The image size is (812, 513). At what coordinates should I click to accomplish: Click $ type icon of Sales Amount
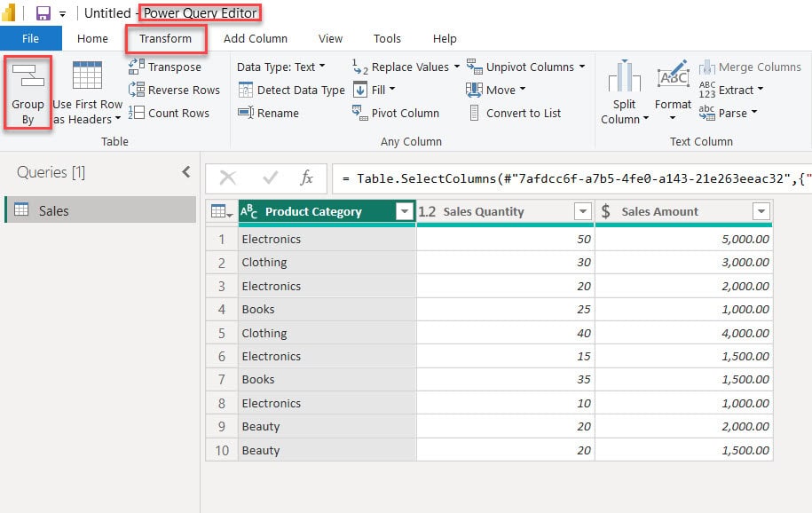605,211
